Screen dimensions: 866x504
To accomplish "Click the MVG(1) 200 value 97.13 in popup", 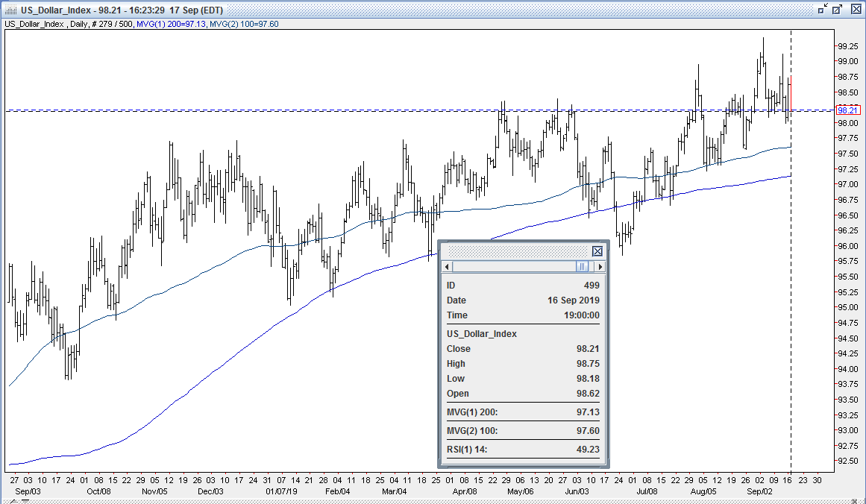I will pos(589,412).
